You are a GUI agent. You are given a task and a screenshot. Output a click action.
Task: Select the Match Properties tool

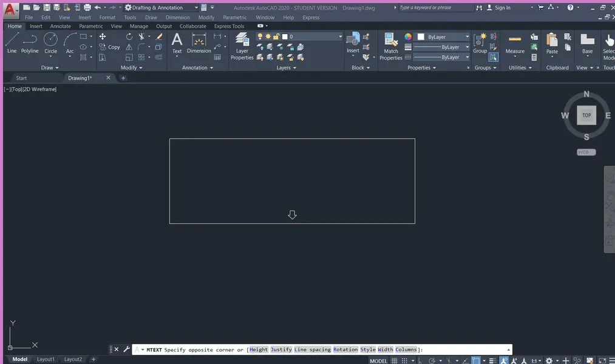[x=390, y=44]
